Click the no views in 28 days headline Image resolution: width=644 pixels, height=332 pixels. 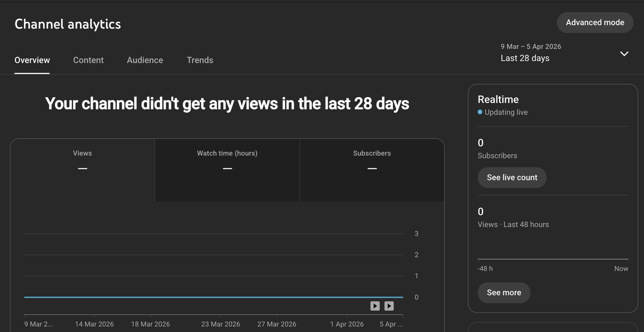tap(227, 103)
